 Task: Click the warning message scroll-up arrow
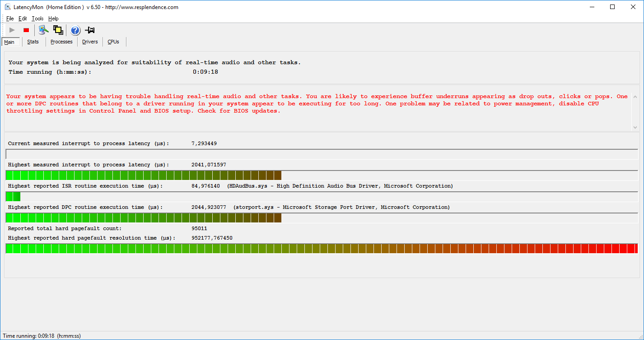point(635,97)
